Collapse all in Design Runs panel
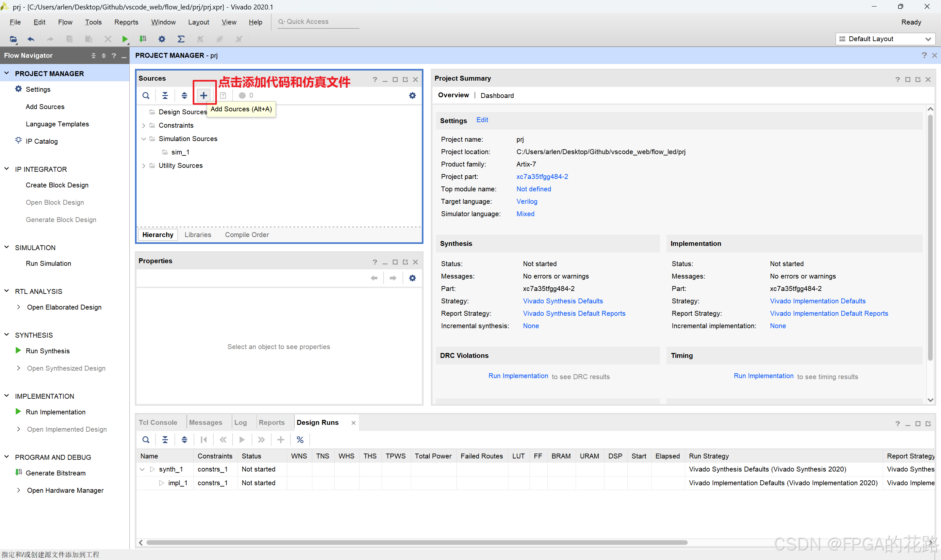This screenshot has width=941, height=560. 165,440
